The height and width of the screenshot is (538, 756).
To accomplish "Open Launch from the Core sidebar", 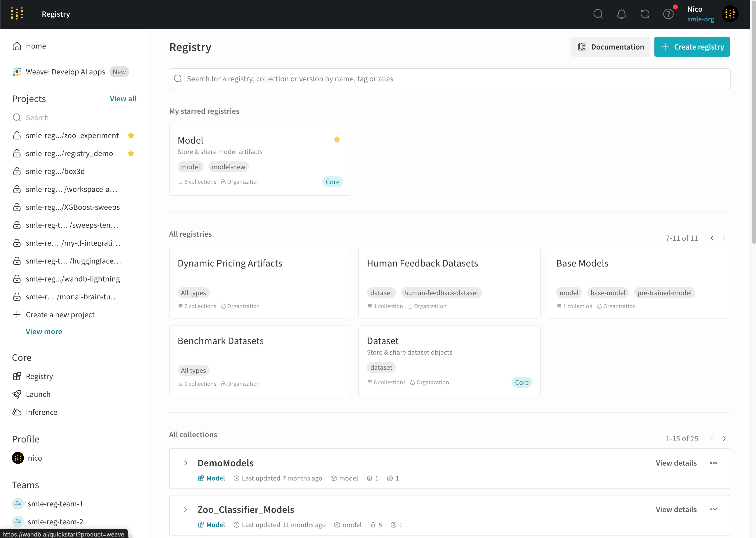I will click(38, 394).
